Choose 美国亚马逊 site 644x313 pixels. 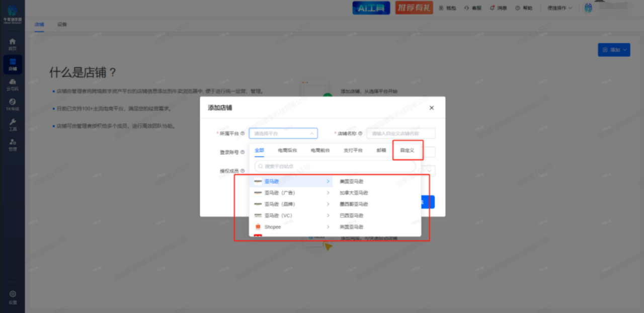352,181
